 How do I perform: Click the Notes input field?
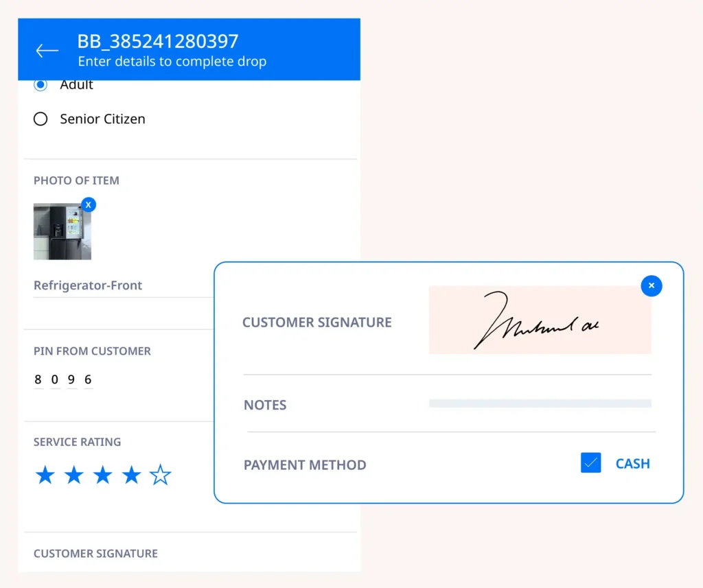pos(540,403)
